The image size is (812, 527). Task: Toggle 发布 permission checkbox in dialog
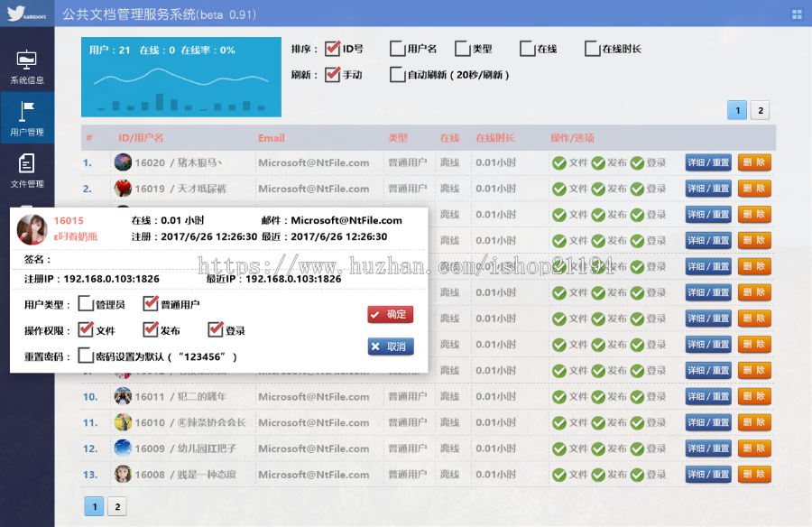pos(151,329)
